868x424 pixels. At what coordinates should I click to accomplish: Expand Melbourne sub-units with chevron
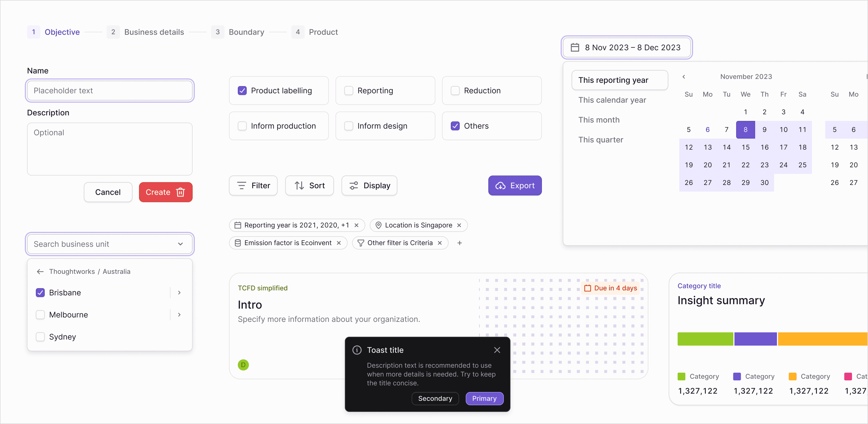point(179,314)
